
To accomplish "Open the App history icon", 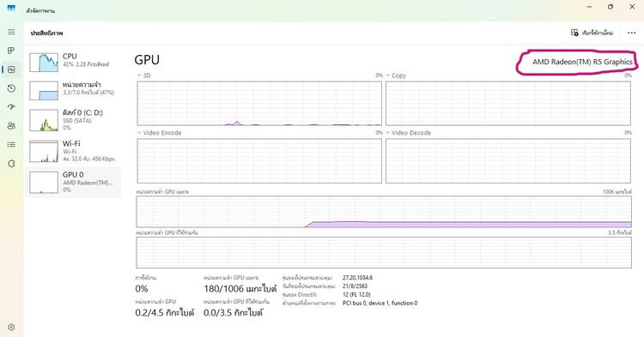I will pyautogui.click(x=11, y=88).
